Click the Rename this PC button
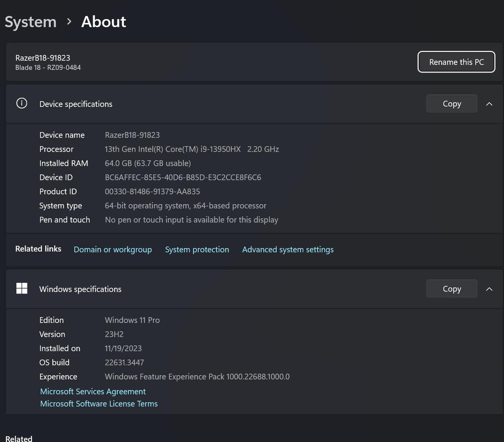This screenshot has height=442, width=504. (456, 62)
